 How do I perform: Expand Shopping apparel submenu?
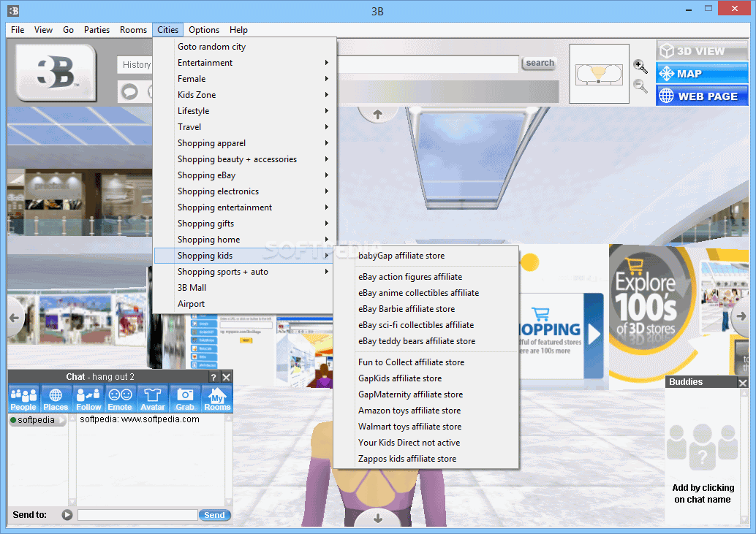tap(245, 143)
